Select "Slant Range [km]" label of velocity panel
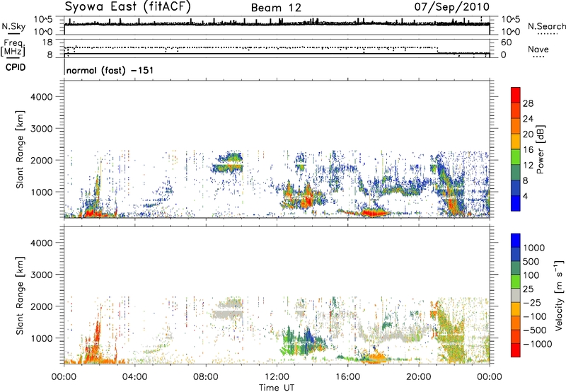Screen dimensions: 566x392 [20, 295]
